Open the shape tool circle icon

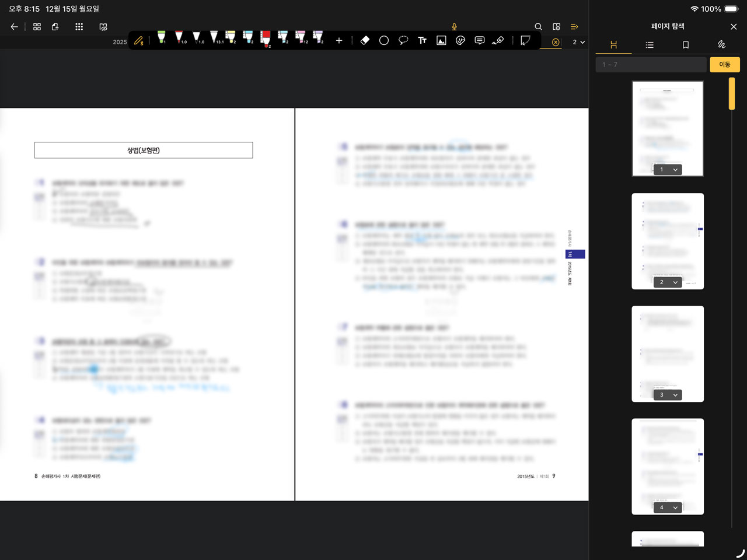(x=384, y=40)
